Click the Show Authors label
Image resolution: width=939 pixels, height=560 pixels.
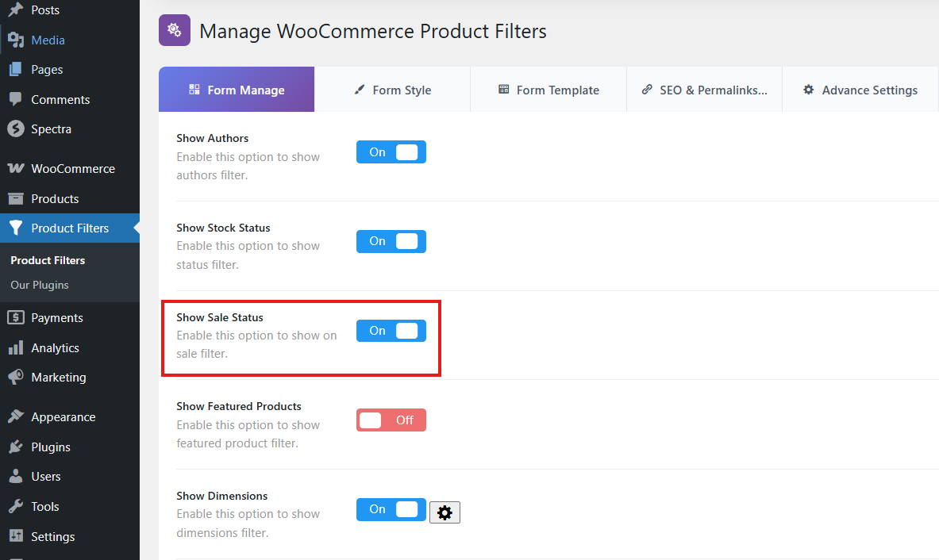click(x=212, y=138)
